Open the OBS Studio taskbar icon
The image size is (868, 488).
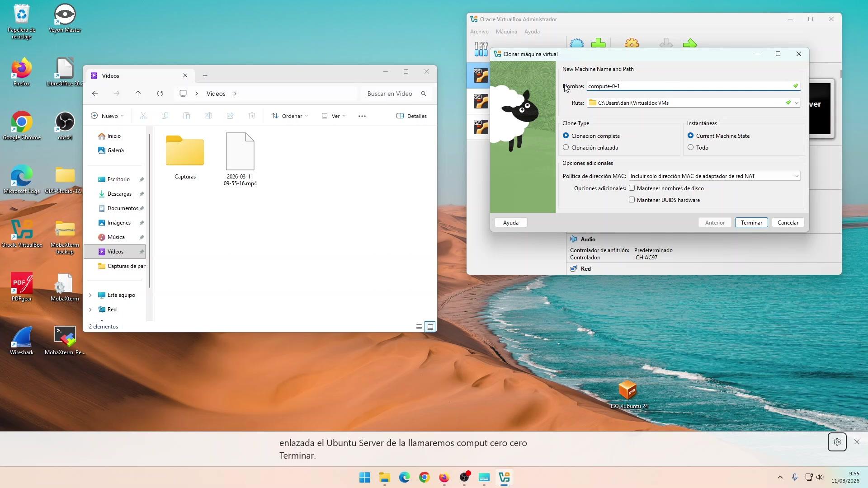[464, 477]
